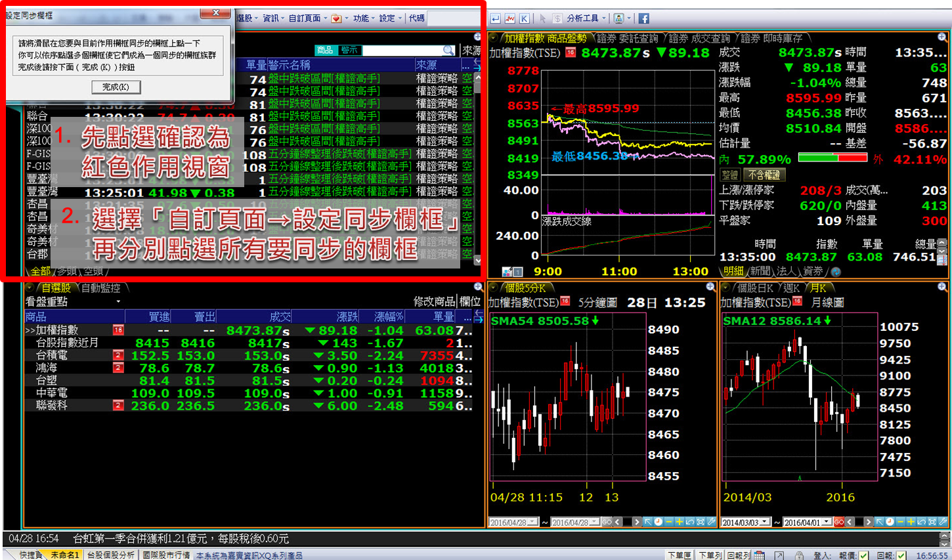This screenshot has width=952, height=560.
Task: Click the yellow plus zoom icon on 5-minute chart
Action: [x=680, y=522]
